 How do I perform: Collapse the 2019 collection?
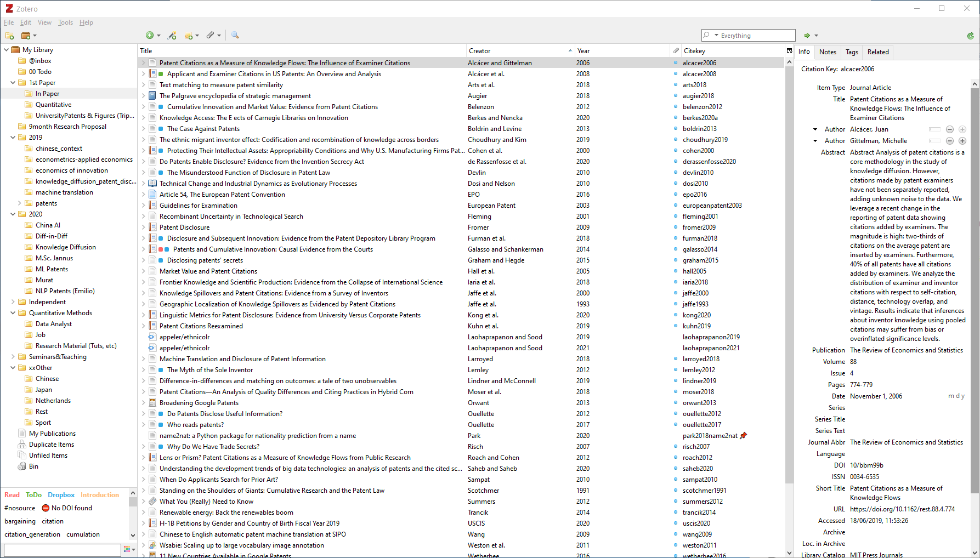(x=13, y=138)
